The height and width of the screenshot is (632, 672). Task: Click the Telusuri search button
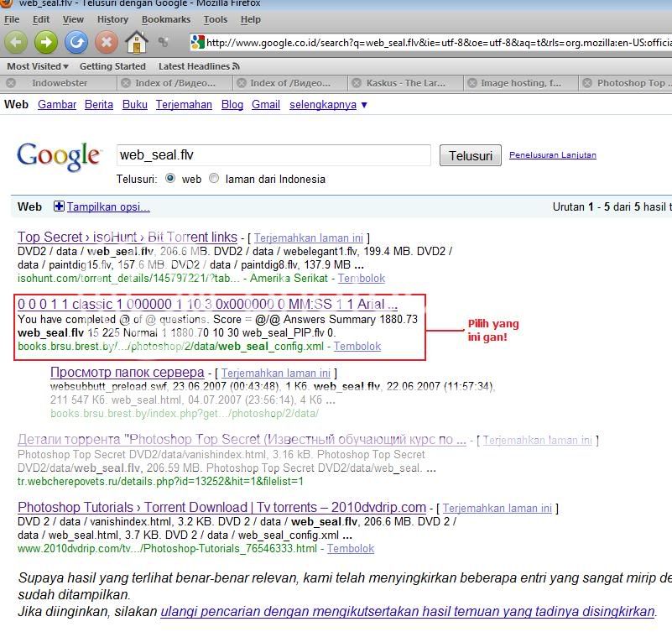coord(471,155)
